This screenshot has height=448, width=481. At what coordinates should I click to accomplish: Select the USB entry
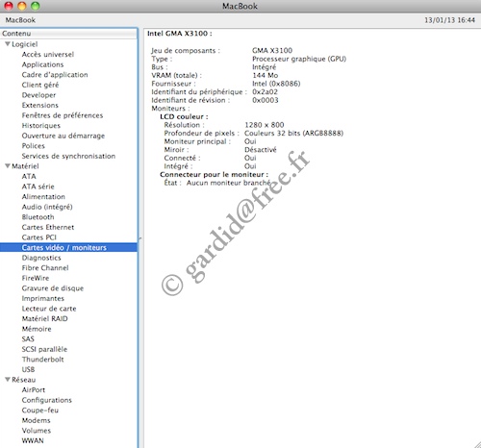point(28,369)
